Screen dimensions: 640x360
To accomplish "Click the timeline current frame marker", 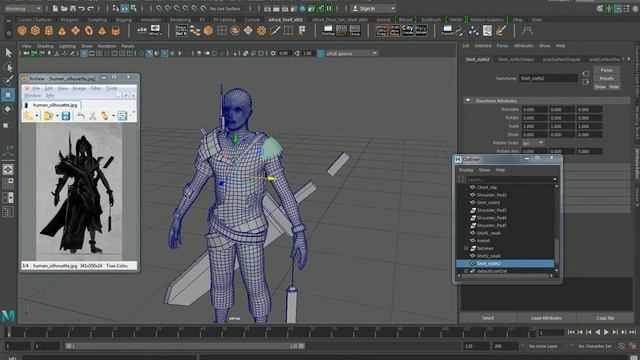I will [x=9, y=332].
